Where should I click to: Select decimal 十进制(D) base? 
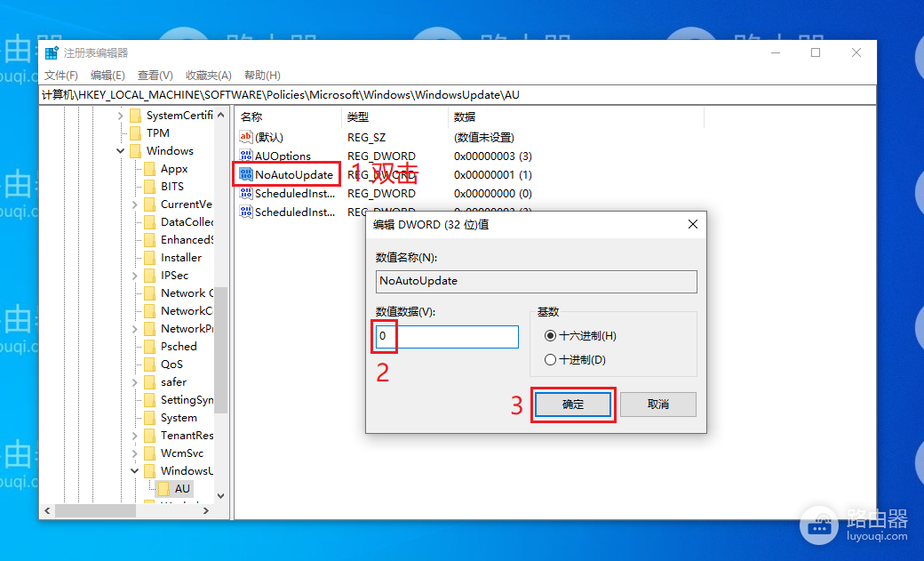(x=550, y=359)
